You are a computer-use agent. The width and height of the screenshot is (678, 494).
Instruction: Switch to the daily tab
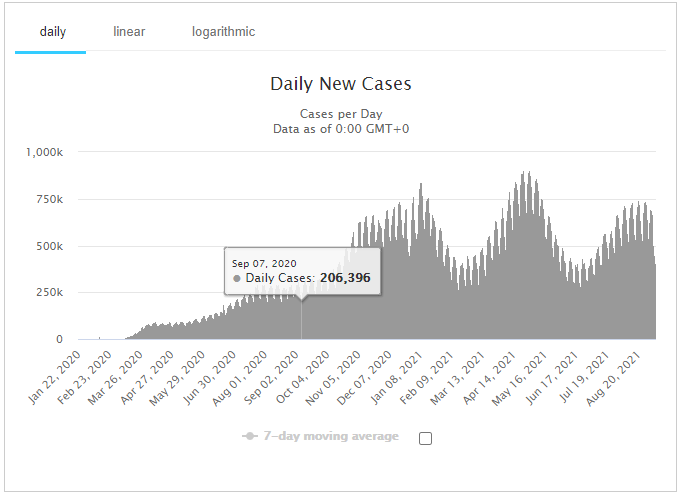(x=53, y=32)
